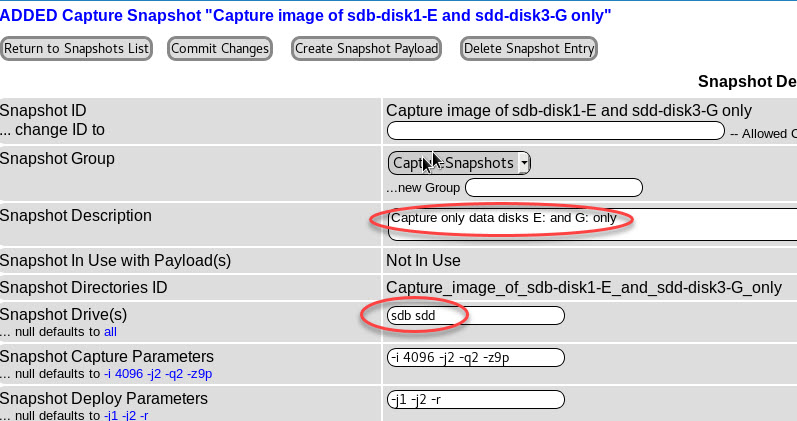797x421 pixels.
Task: Click Create Snapshot Payload
Action: pos(366,48)
